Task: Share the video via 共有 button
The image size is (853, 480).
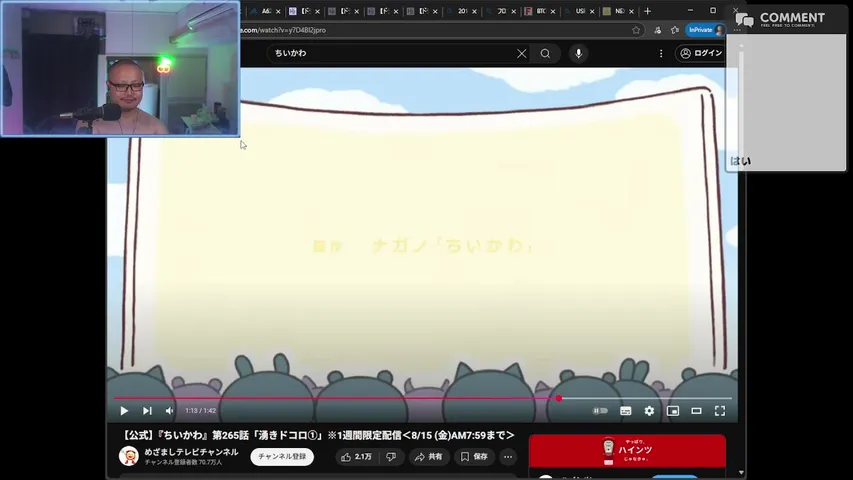Action: 429,457
